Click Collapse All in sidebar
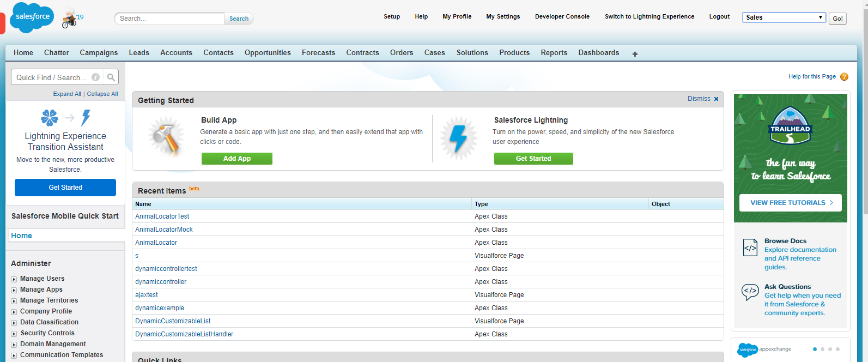The image size is (868, 362). (x=102, y=94)
